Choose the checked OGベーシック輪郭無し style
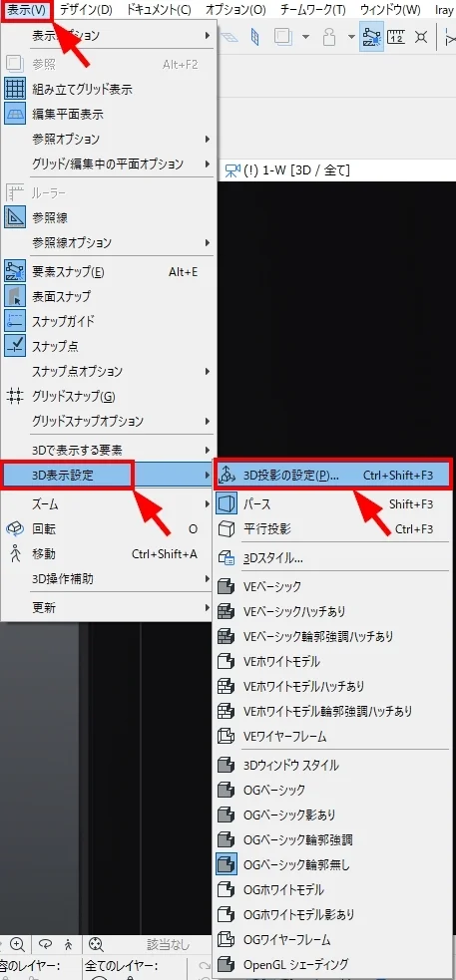456x980 pixels. [332, 865]
